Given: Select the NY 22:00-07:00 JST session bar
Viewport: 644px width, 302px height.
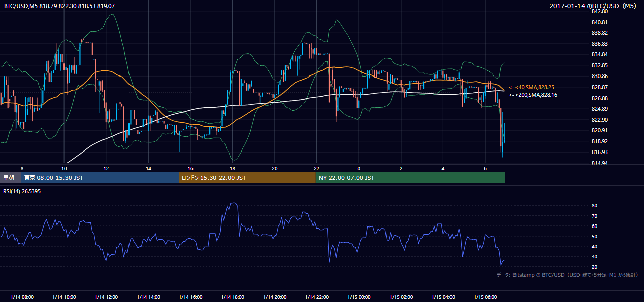Looking at the screenshot, I should coord(410,178).
